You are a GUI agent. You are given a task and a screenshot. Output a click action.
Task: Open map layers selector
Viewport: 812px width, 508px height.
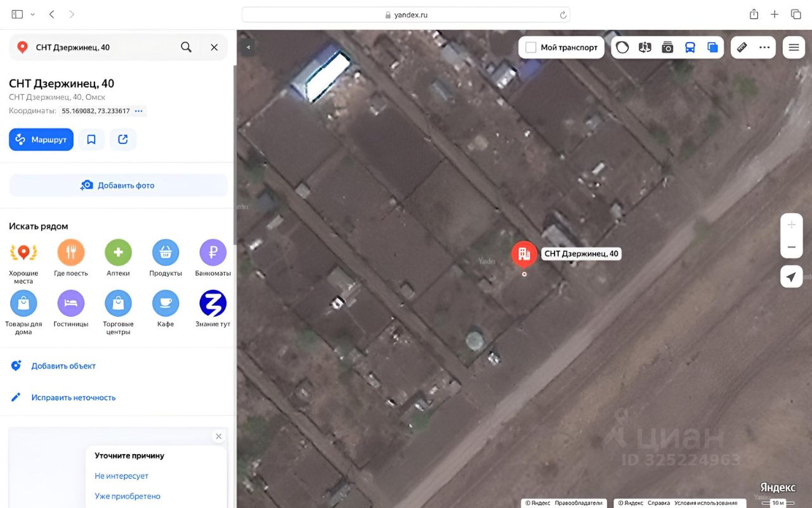(712, 48)
